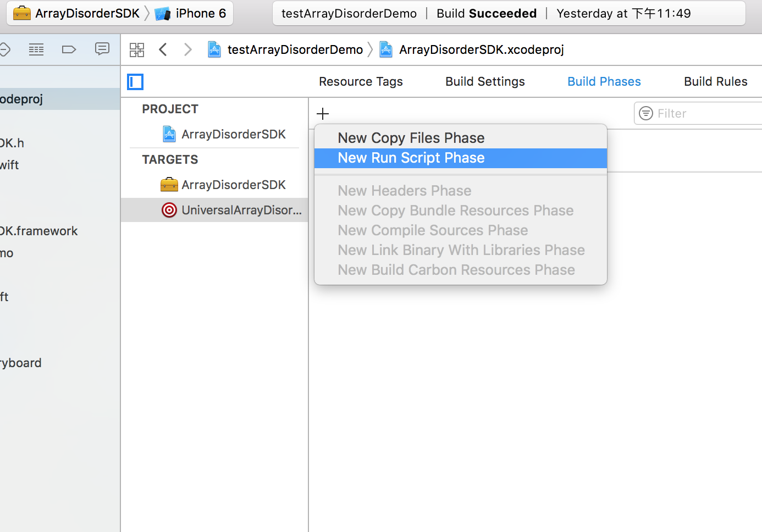This screenshot has height=532, width=762.
Task: Open the related items grid icon
Action: 137,50
